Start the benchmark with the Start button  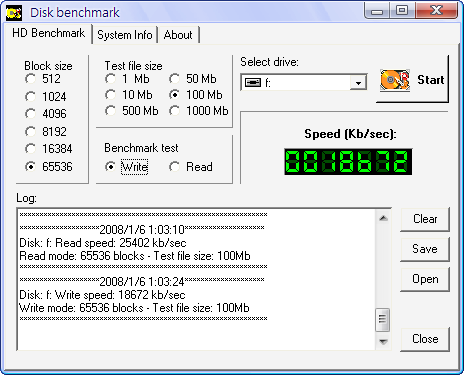[x=412, y=79]
